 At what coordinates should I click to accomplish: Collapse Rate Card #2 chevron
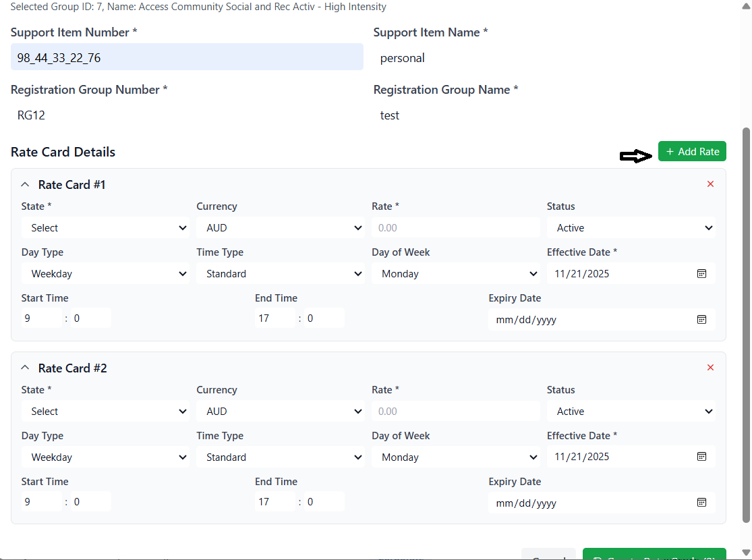(26, 368)
